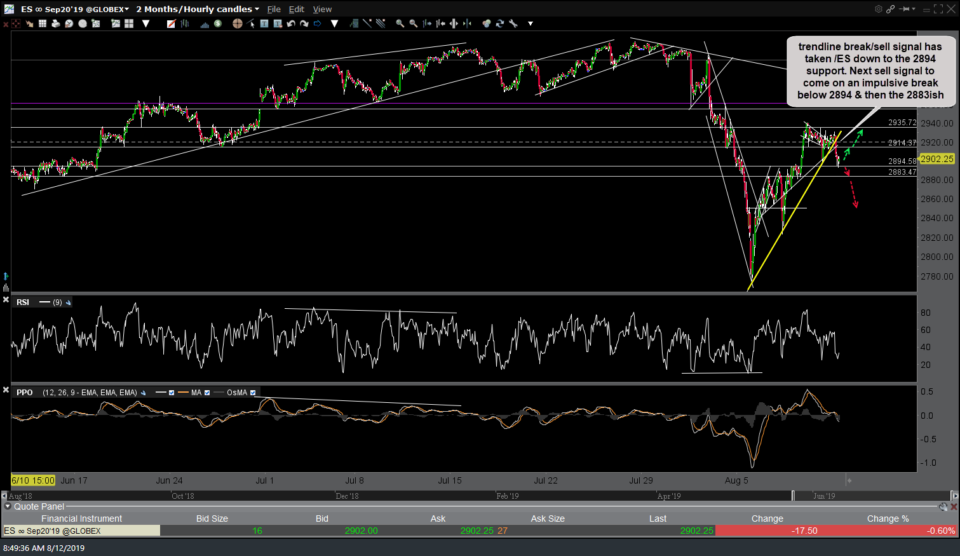Close the RSI indicator panel with its X

click(x=6, y=300)
